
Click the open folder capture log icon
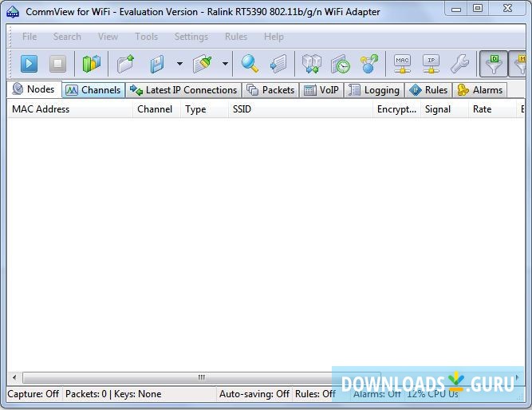(125, 64)
